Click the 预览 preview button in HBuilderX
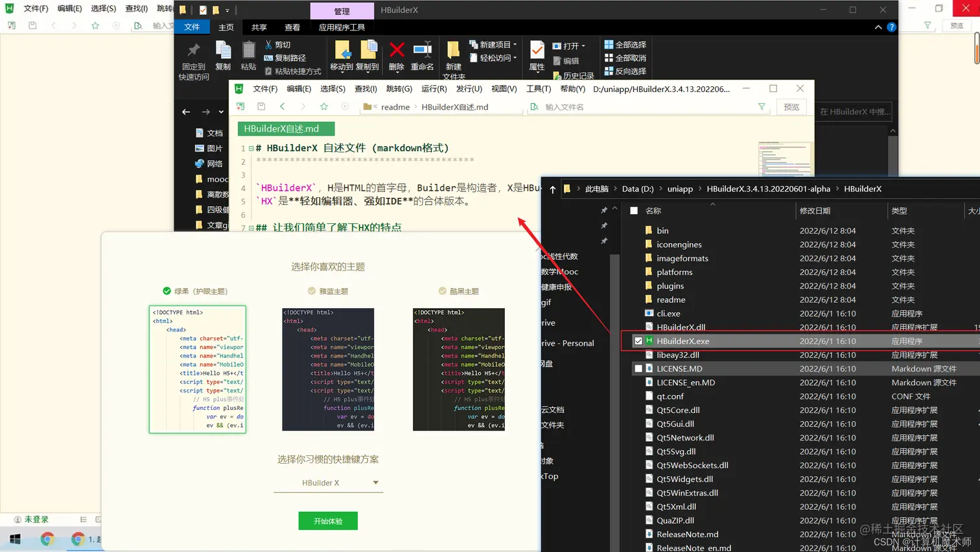The height and width of the screenshot is (552, 980). click(791, 107)
